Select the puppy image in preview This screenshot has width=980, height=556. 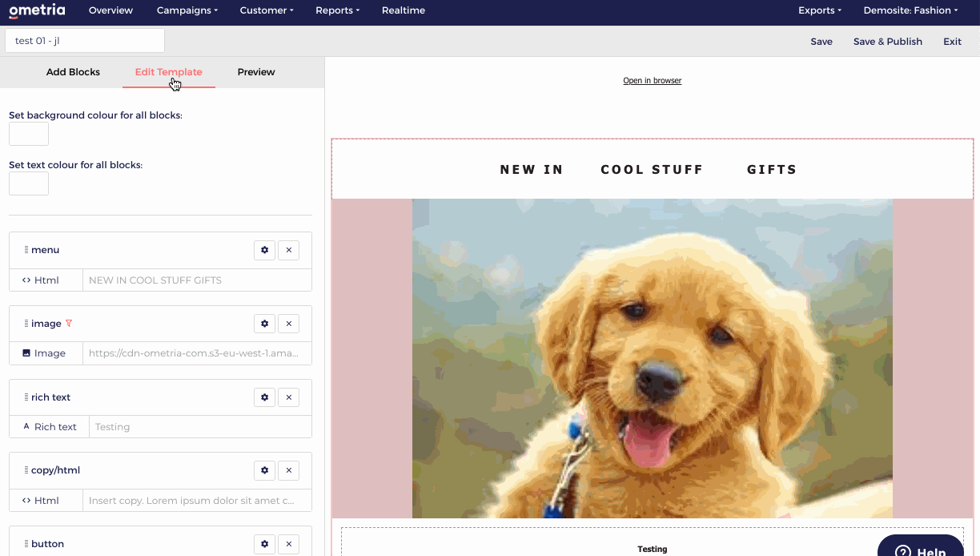(x=653, y=359)
